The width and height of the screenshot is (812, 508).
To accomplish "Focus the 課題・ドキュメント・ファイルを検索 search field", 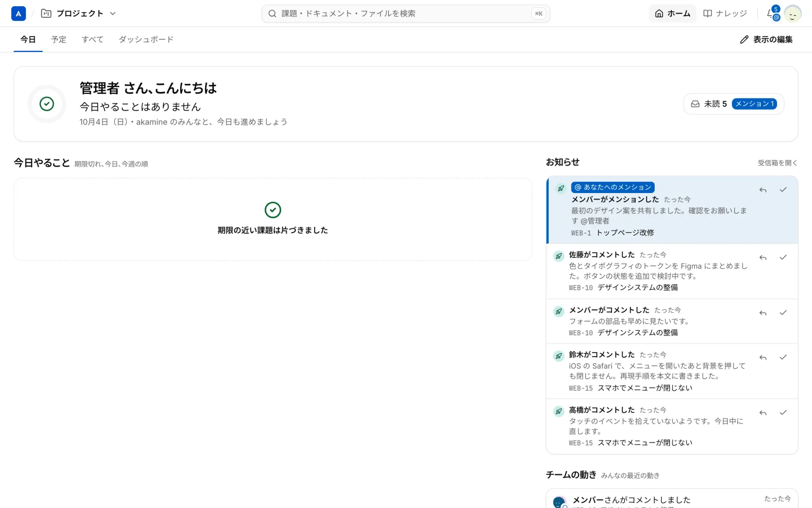I will (405, 14).
